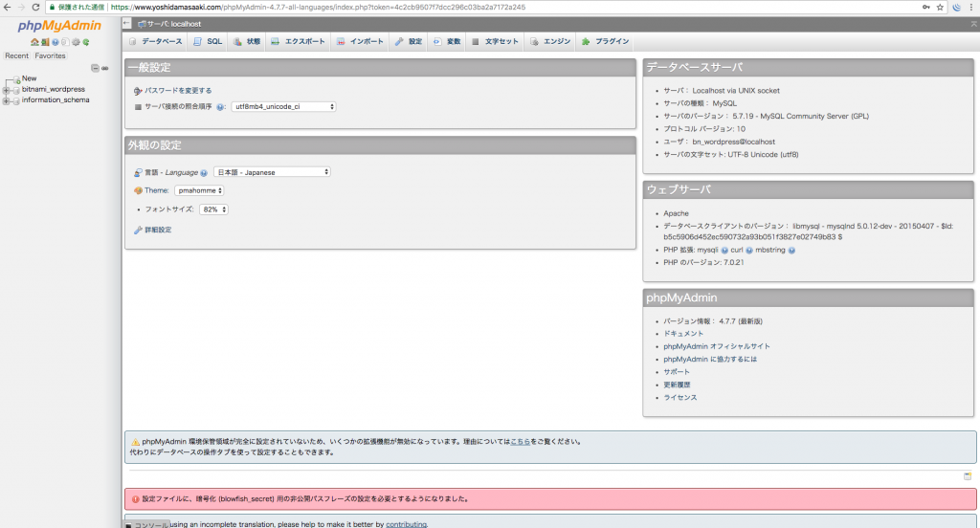Click the navigation settings gear icon

pyautogui.click(x=76, y=42)
